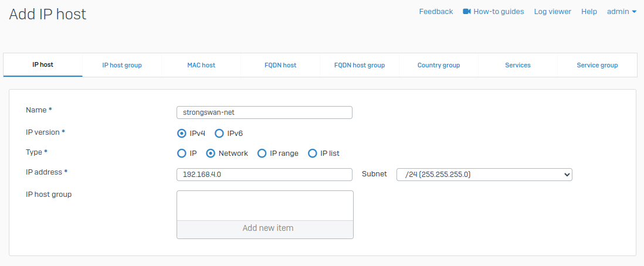Screen dimensions: 644x266
Task: Select the IPv6 radio button
Action: point(219,133)
